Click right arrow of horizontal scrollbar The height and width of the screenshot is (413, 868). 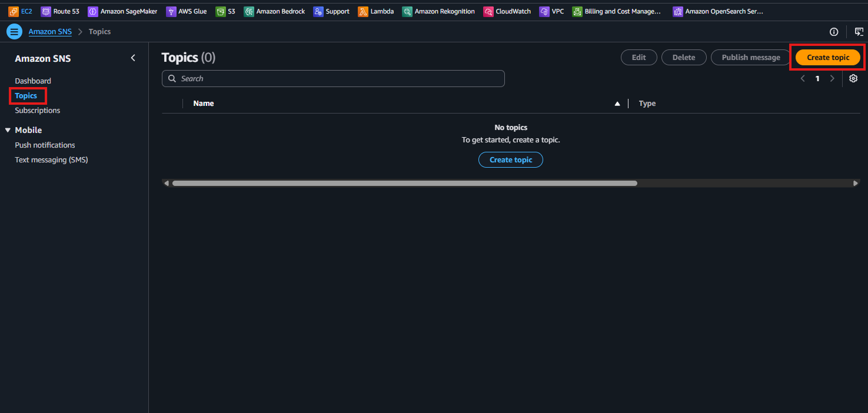pyautogui.click(x=856, y=183)
